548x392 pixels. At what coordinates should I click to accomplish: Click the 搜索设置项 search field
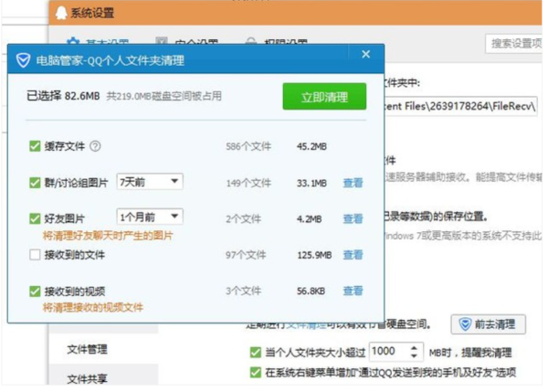513,43
